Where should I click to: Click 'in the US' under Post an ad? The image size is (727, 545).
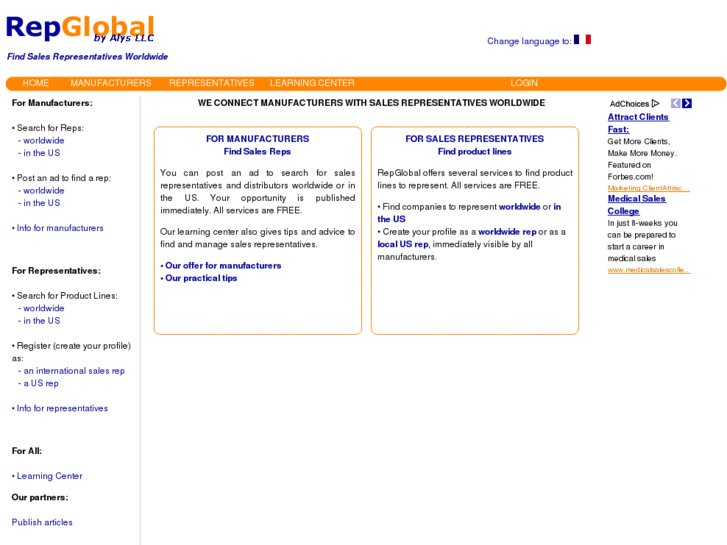click(x=42, y=203)
